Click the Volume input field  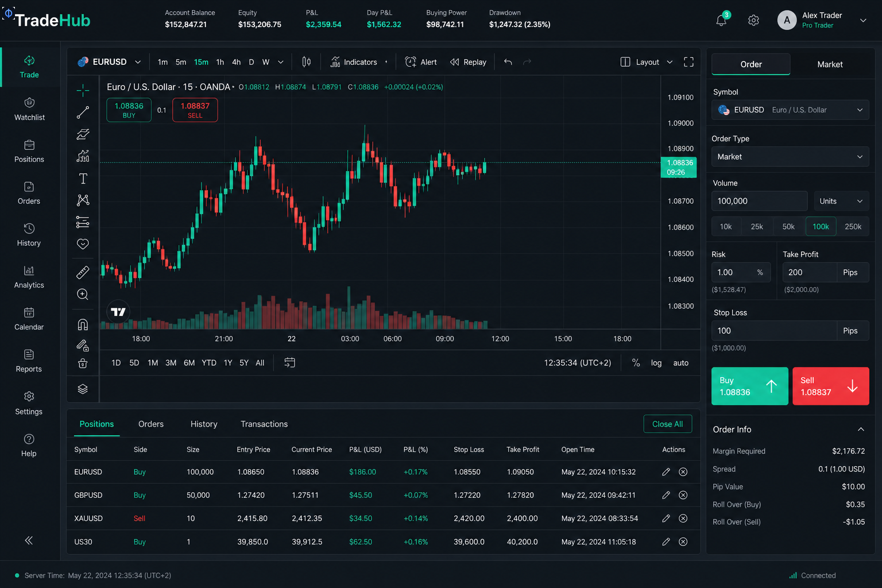coord(759,201)
